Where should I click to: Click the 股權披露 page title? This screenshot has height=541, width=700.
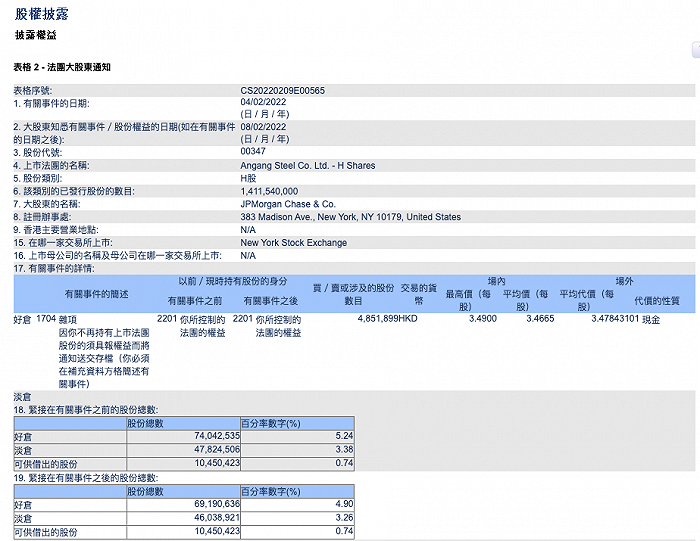tap(42, 14)
